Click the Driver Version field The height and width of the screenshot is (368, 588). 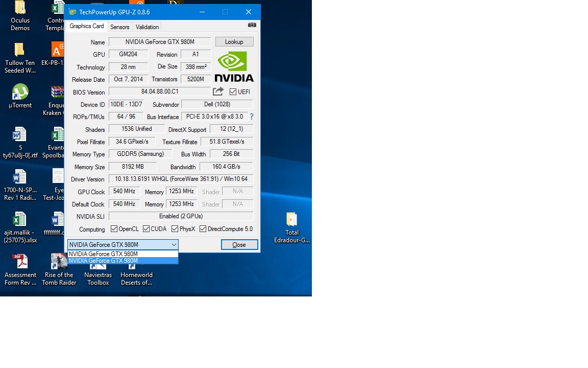(181, 179)
